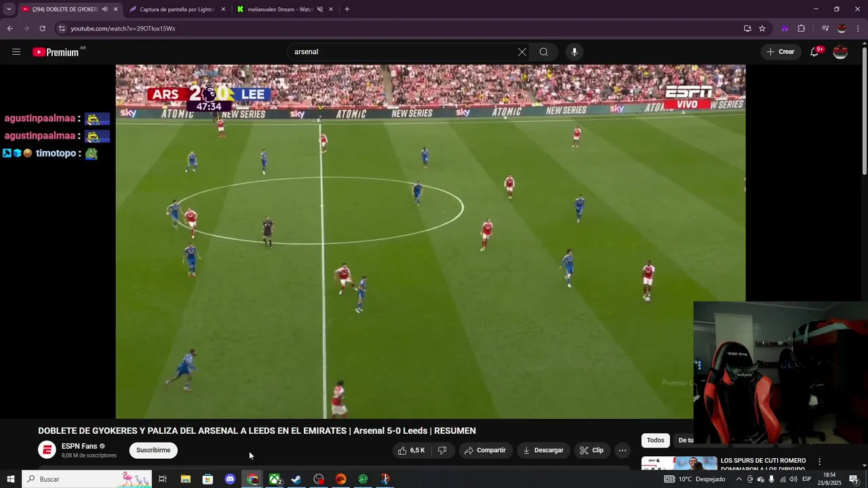The width and height of the screenshot is (868, 488).
Task: Click the youtube.com address bar URL
Action: point(123,28)
